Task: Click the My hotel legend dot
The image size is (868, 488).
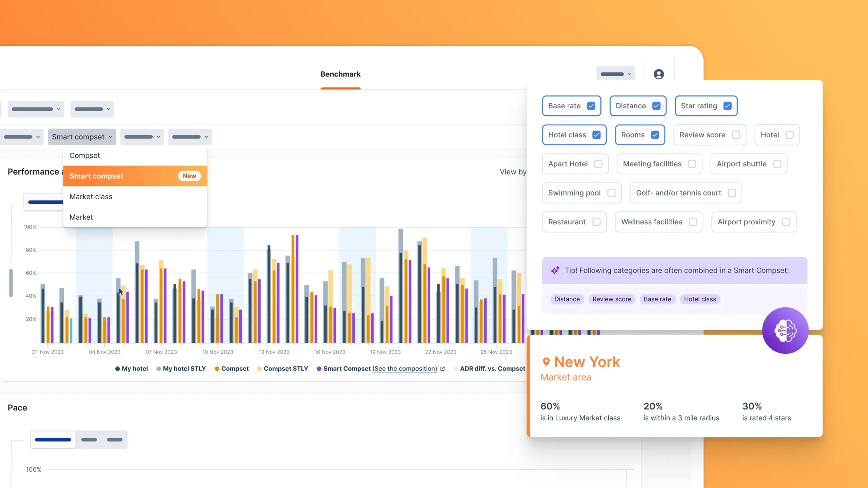Action: point(117,369)
